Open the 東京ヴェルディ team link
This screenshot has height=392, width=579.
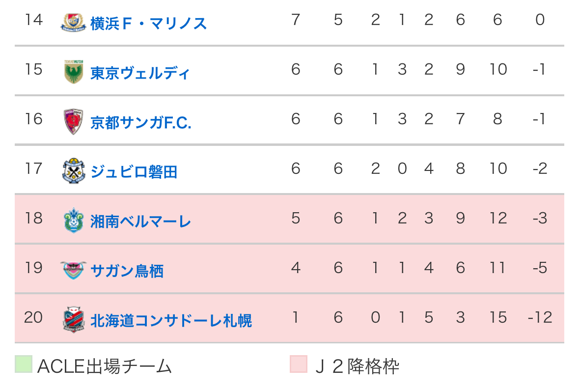coord(140,73)
